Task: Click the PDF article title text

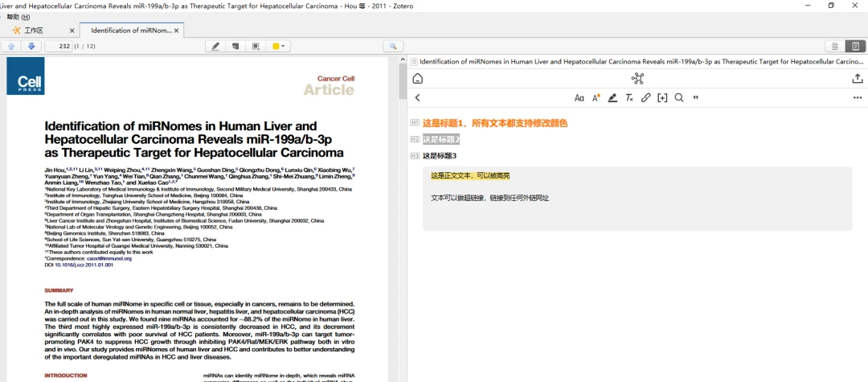Action: [194, 139]
